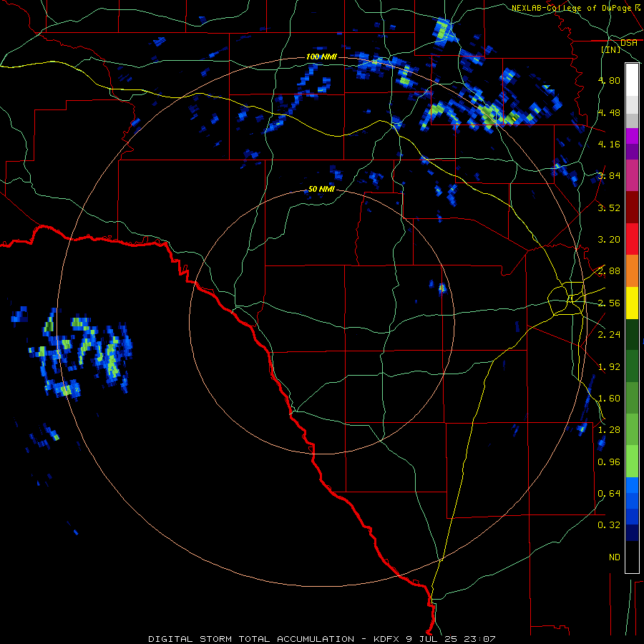Click the 0.32 legend value

609,525
